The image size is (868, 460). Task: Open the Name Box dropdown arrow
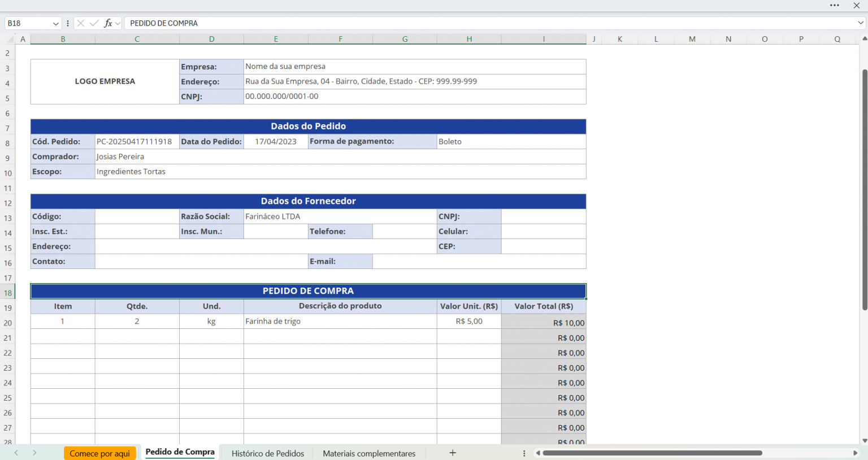click(55, 23)
